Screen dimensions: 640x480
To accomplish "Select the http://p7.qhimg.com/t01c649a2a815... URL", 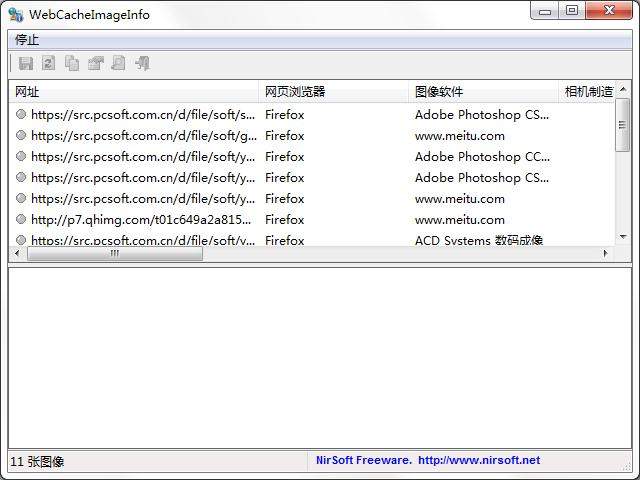I will pos(141,220).
